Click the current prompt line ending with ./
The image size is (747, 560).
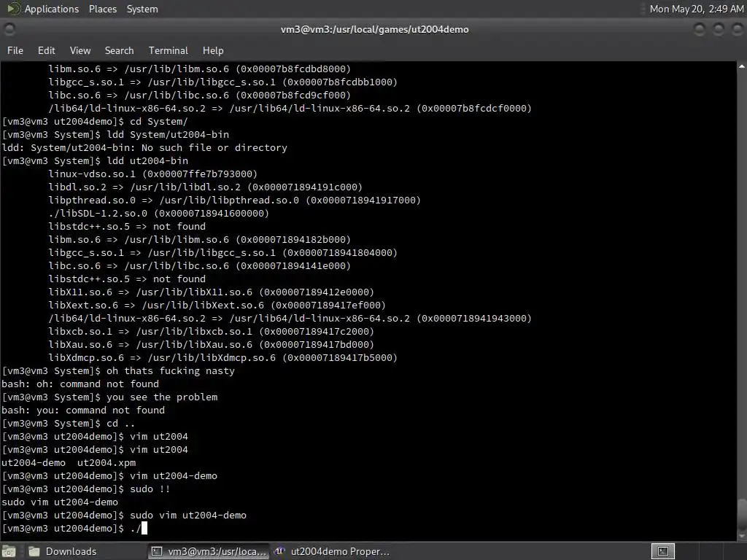(74, 528)
